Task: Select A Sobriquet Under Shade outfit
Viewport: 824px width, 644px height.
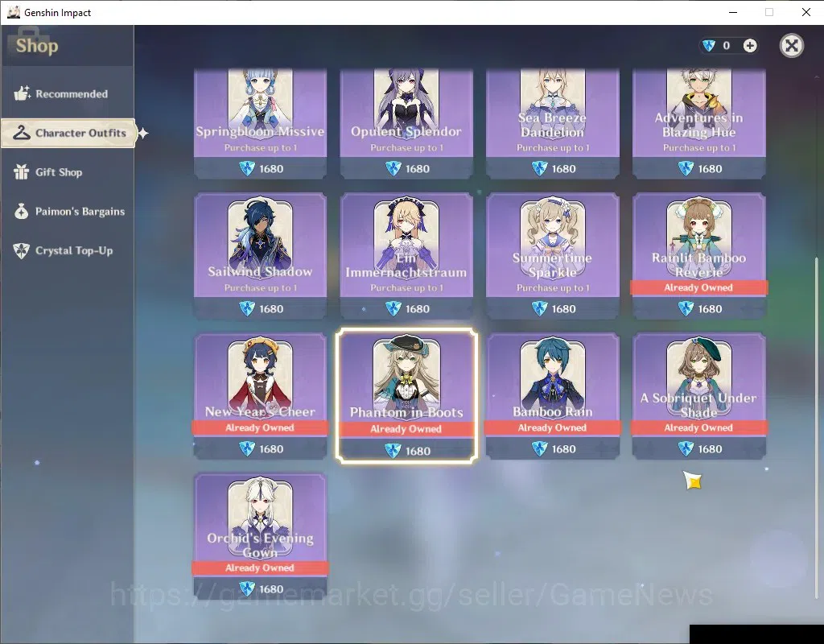Action: pyautogui.click(x=698, y=396)
